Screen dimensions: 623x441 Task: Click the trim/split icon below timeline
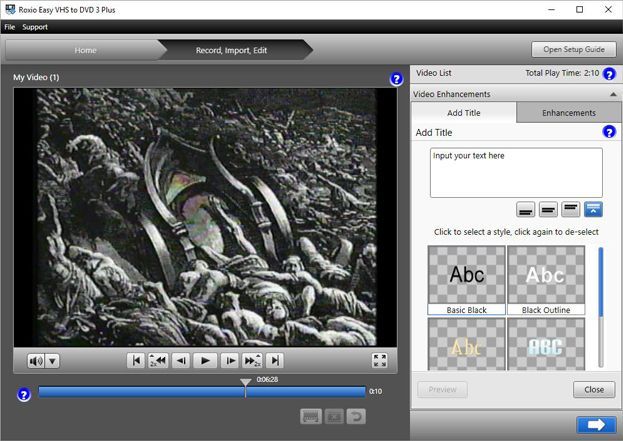pyautogui.click(x=311, y=416)
